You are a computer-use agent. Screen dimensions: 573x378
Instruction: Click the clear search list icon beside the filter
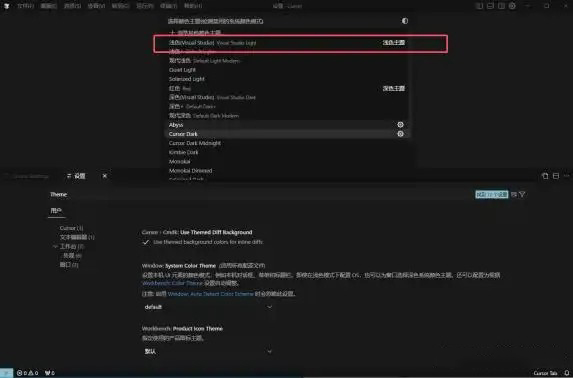pos(513,194)
